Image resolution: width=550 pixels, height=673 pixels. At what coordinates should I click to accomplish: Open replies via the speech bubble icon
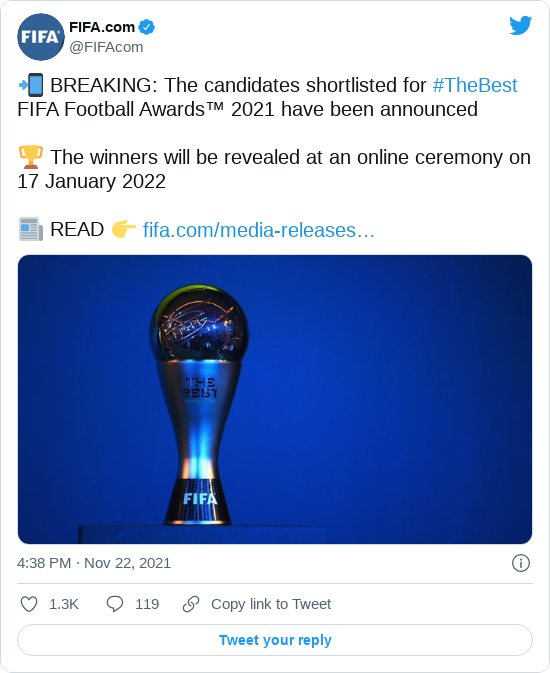tap(115, 604)
